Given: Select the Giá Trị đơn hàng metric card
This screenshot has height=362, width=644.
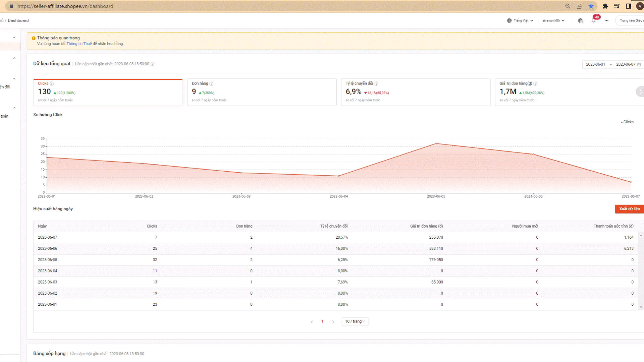Looking at the screenshot, I should (569, 92).
